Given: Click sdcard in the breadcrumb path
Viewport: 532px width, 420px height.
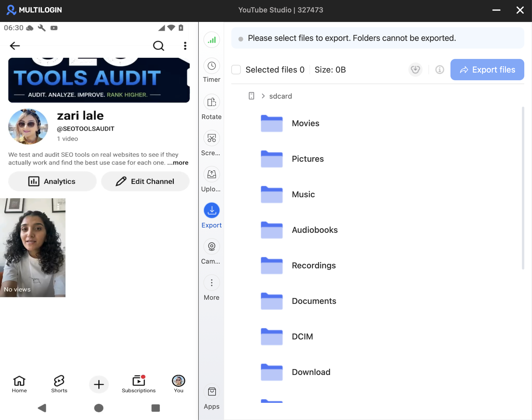Looking at the screenshot, I should click(x=281, y=96).
